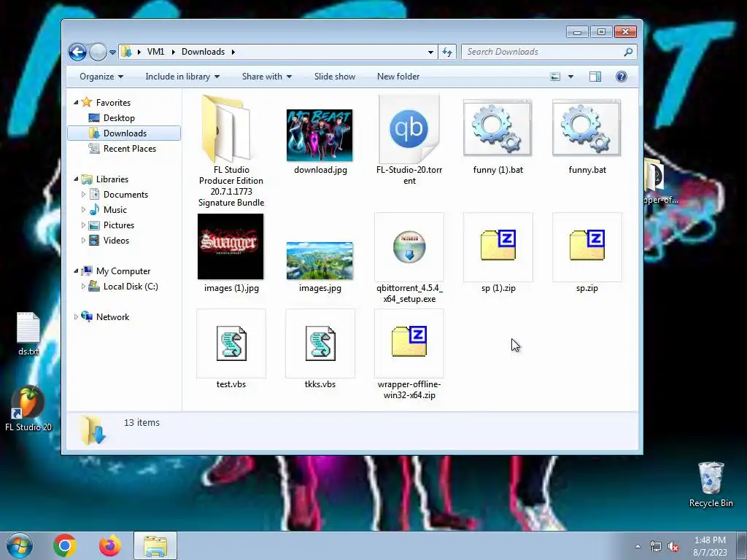Open Desktop in Favorites
The image size is (747, 560).
pyautogui.click(x=119, y=118)
